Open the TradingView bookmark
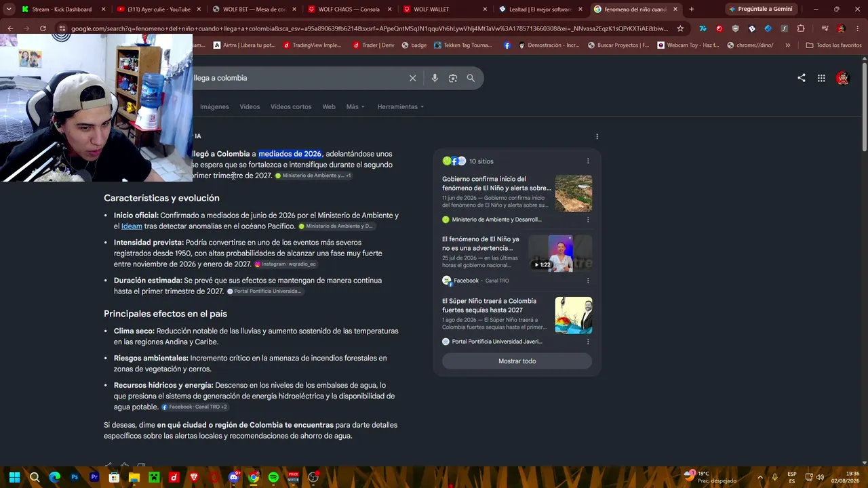 tap(313, 45)
